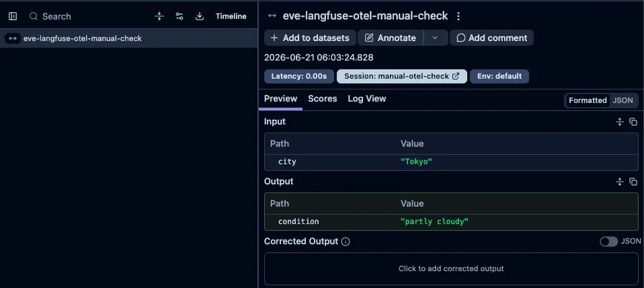The height and width of the screenshot is (288, 644).
Task: Click the Env: default badge
Action: (x=499, y=76)
